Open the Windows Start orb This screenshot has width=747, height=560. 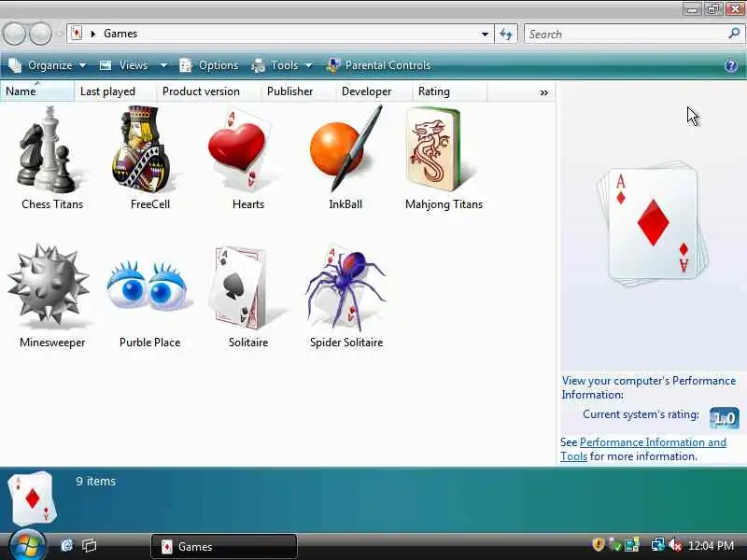pos(27,546)
